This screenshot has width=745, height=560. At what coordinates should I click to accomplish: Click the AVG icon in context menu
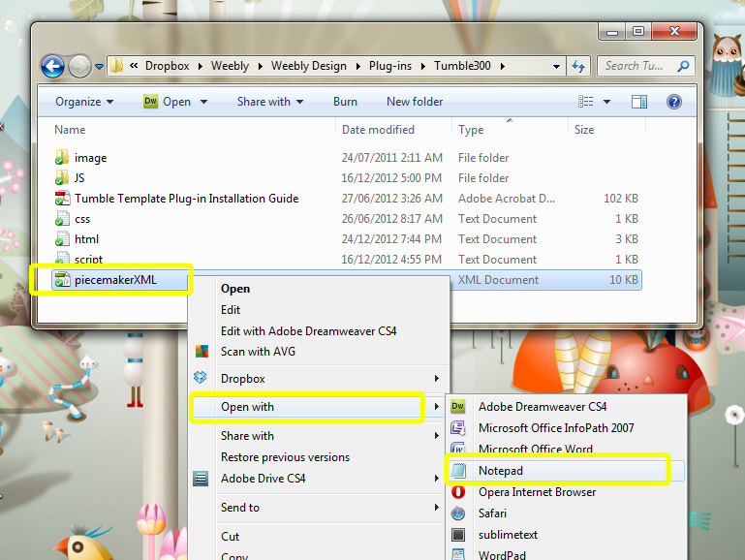(x=202, y=352)
